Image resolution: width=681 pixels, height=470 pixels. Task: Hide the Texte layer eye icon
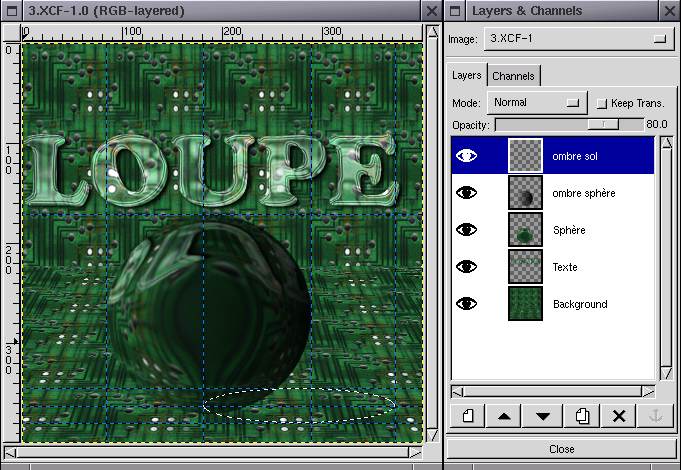tap(467, 267)
